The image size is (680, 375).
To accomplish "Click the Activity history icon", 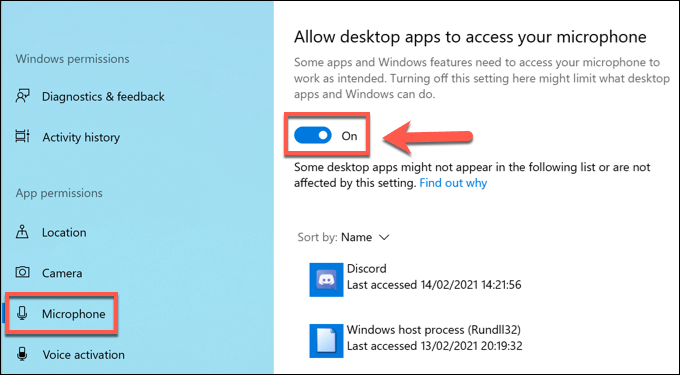I will (x=23, y=137).
